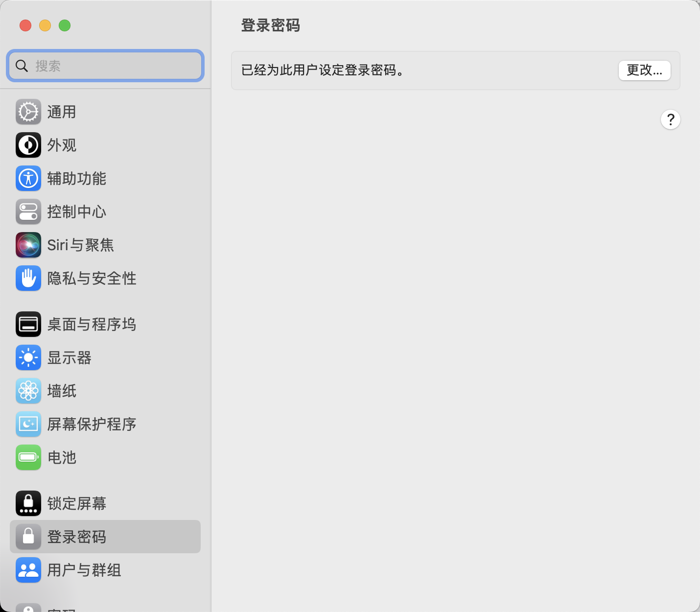Select the 控制中心 switches icon

(x=28, y=212)
